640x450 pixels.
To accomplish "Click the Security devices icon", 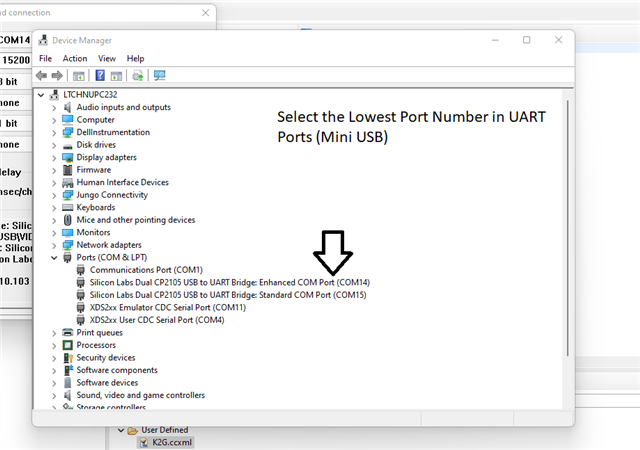I will pyautogui.click(x=68, y=358).
